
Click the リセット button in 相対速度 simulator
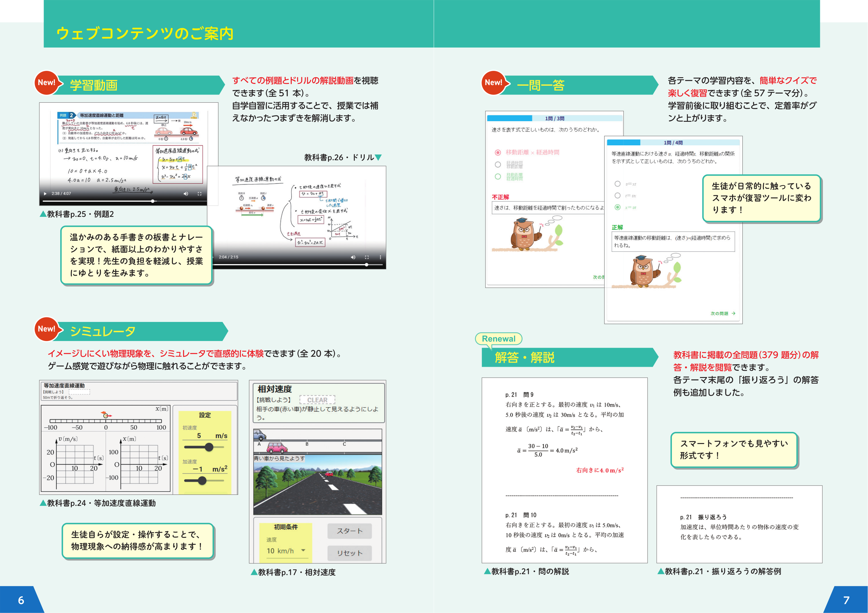point(350,553)
